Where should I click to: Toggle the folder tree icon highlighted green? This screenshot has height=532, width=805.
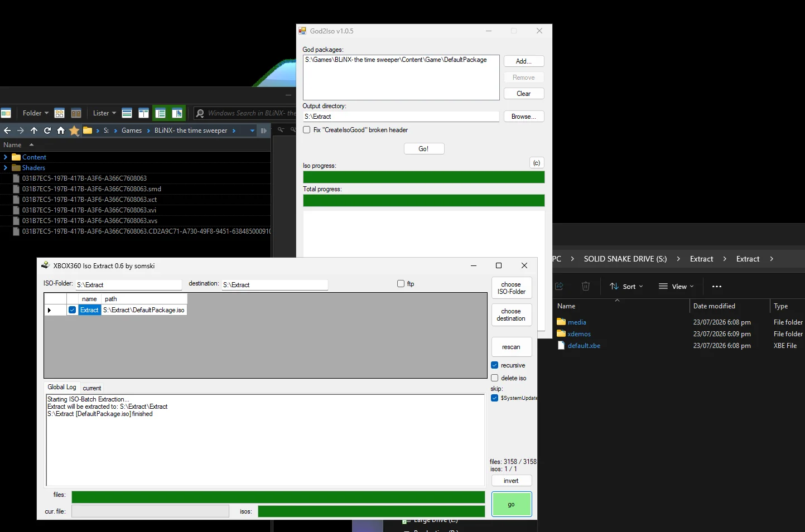161,113
